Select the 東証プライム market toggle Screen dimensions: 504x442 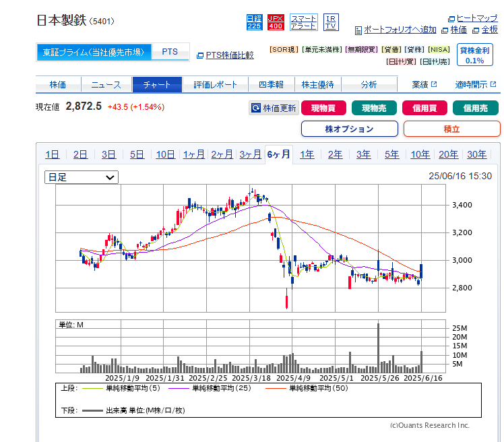click(94, 52)
